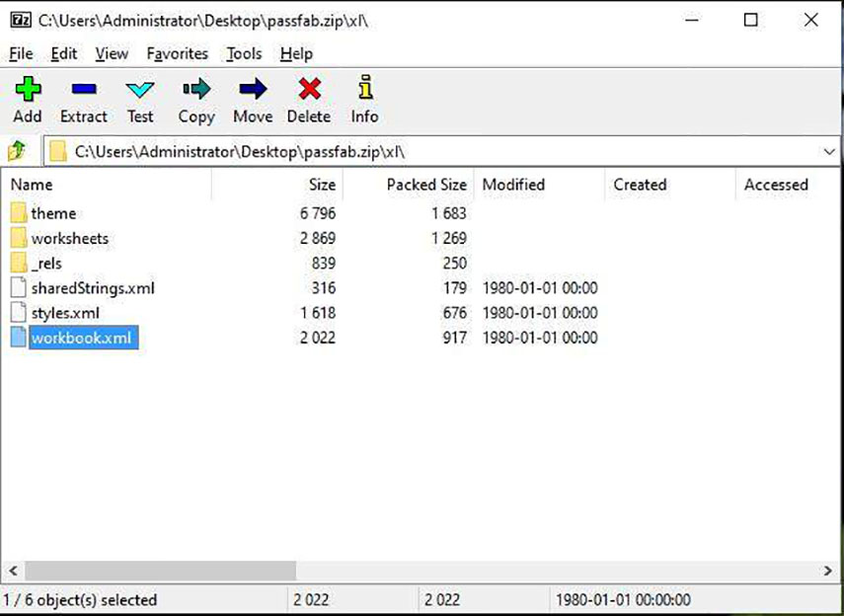The image size is (844, 616).
Task: Click the Copy toolbar icon
Action: (x=195, y=99)
